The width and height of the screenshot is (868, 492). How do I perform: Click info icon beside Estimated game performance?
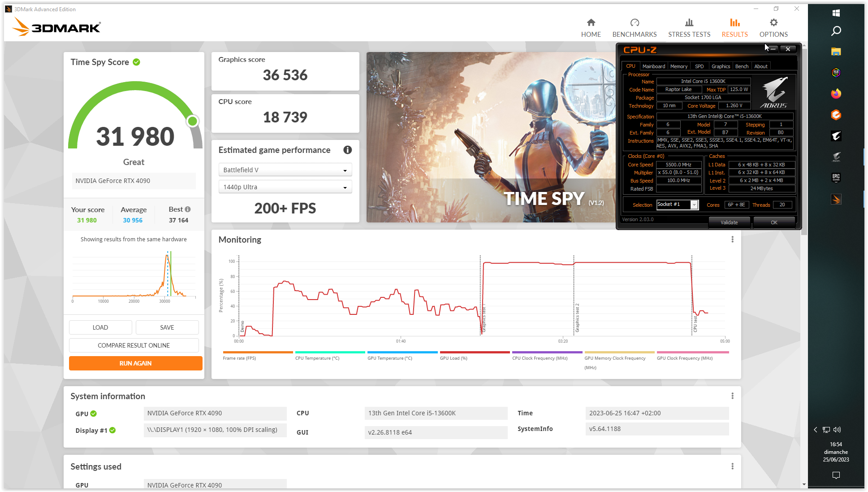347,150
